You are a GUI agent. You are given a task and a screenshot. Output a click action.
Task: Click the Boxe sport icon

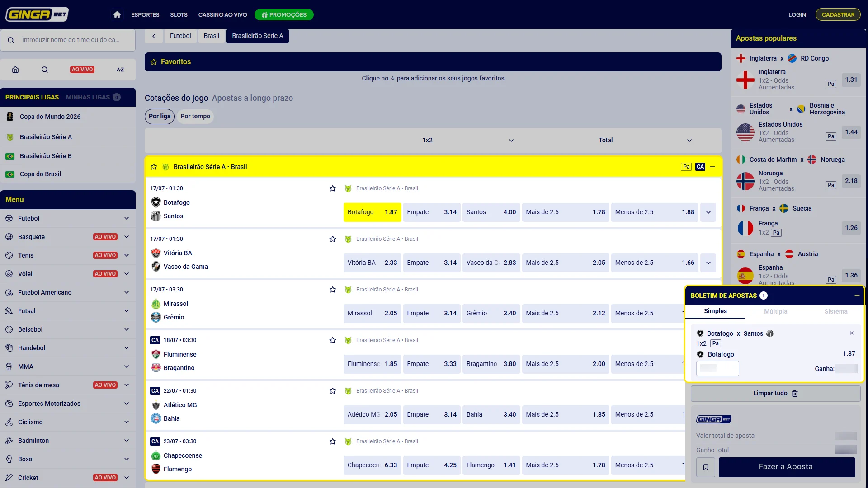(x=9, y=459)
